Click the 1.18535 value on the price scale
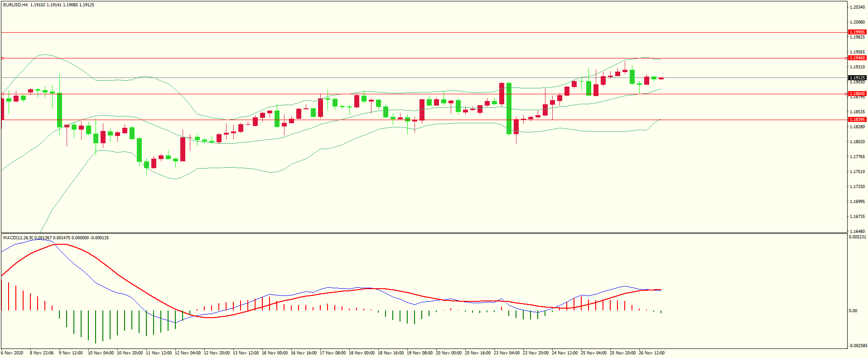Screen dimensions: 868x358 pos(858,111)
